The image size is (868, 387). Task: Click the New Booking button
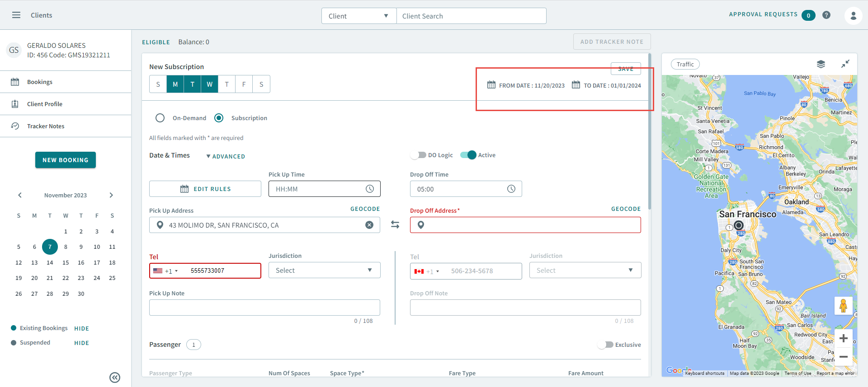[x=66, y=160]
